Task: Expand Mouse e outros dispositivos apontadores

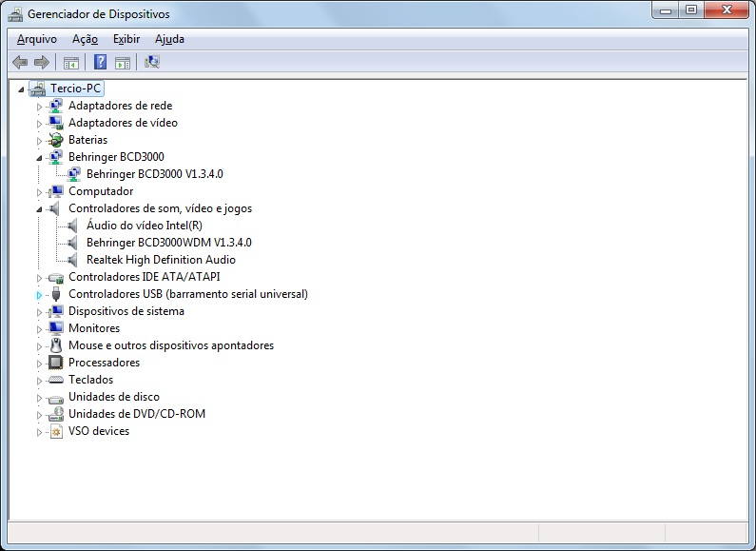Action: click(39, 346)
